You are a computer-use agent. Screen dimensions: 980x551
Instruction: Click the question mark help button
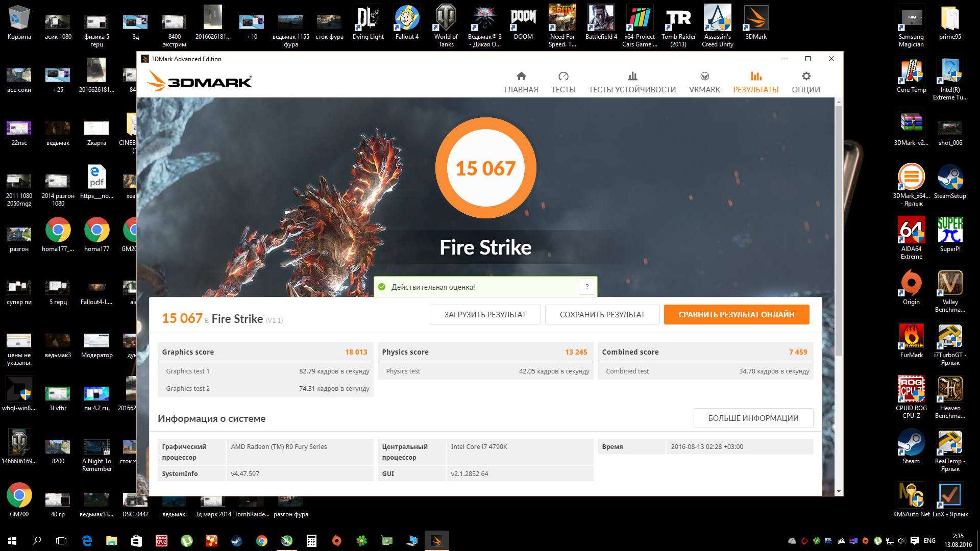tap(587, 287)
